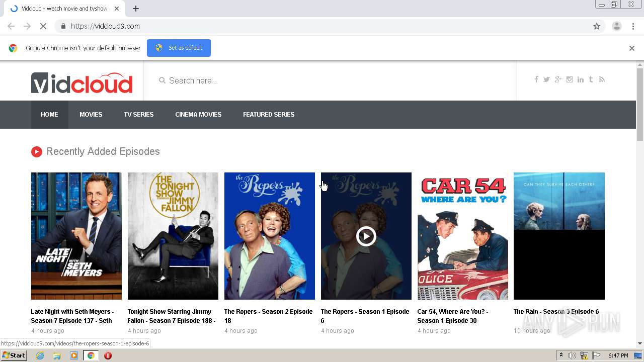This screenshot has height=362, width=644.
Task: Select the CINEMA MOVIES menu item
Action: (x=198, y=115)
